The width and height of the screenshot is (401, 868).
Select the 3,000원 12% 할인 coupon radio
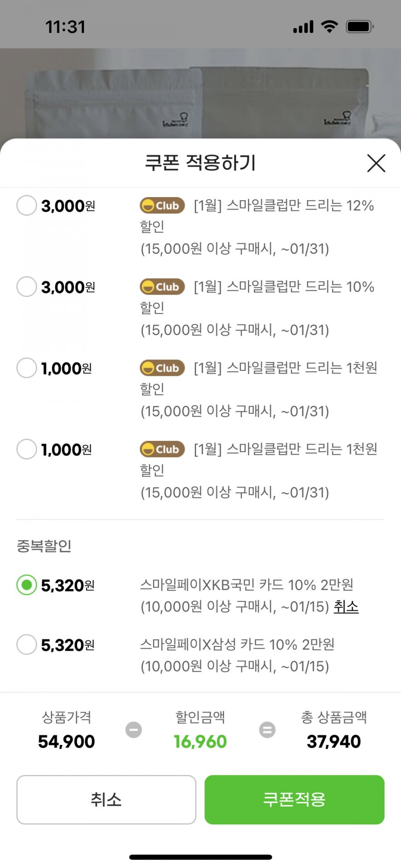pyautogui.click(x=27, y=206)
